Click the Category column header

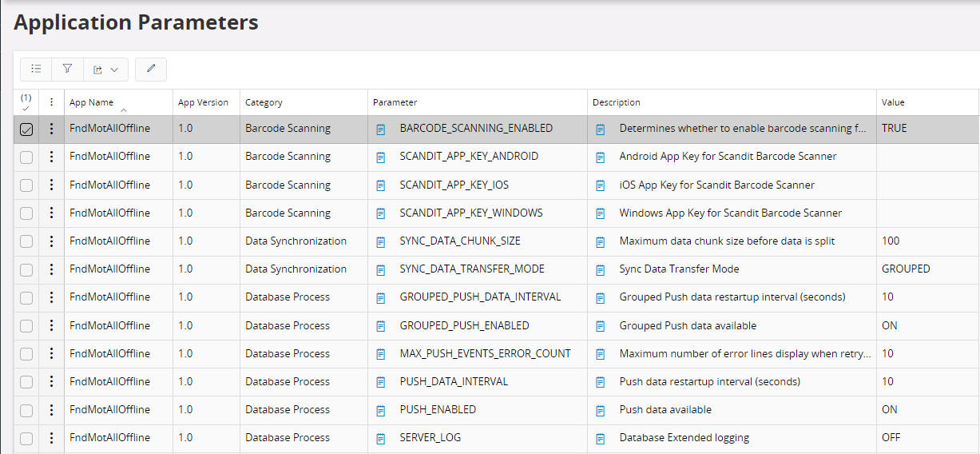264,102
